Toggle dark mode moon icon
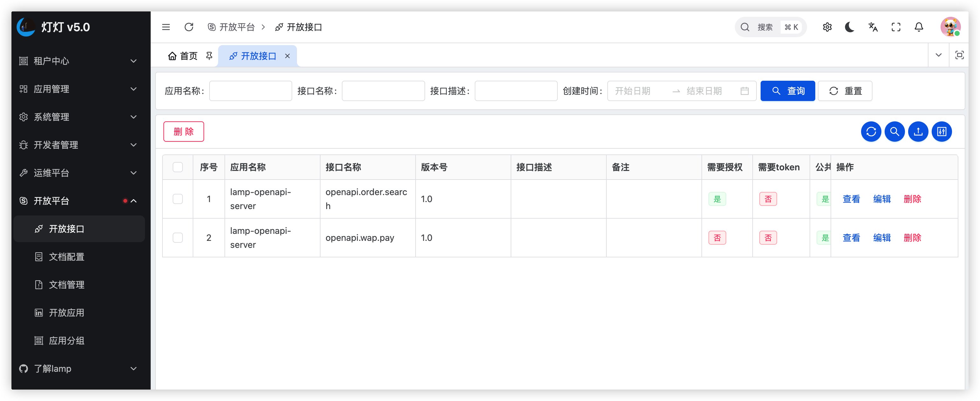This screenshot has width=980, height=401. [x=850, y=27]
